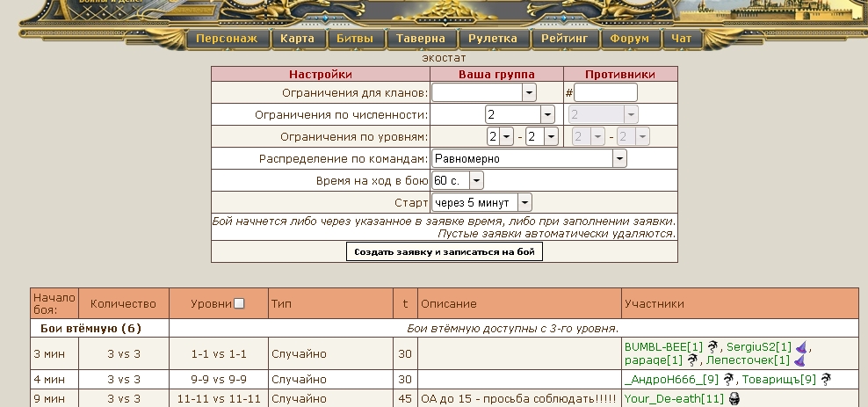
Task: Click dragon icon after Товарищъ
Action: point(826,380)
